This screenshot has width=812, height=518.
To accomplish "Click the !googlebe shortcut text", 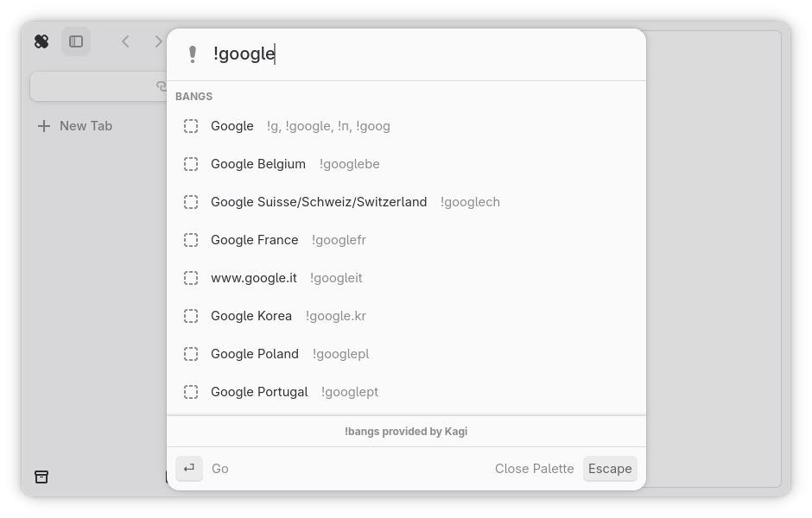I will [x=350, y=164].
